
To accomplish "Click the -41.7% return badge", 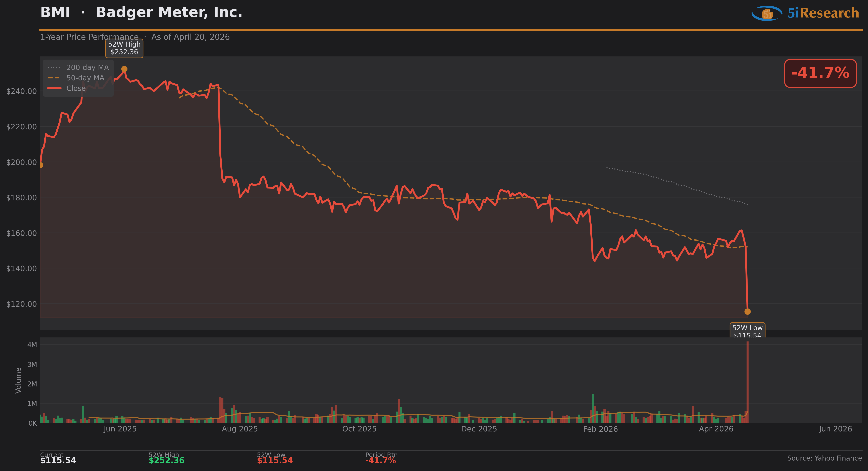I will 820,73.
